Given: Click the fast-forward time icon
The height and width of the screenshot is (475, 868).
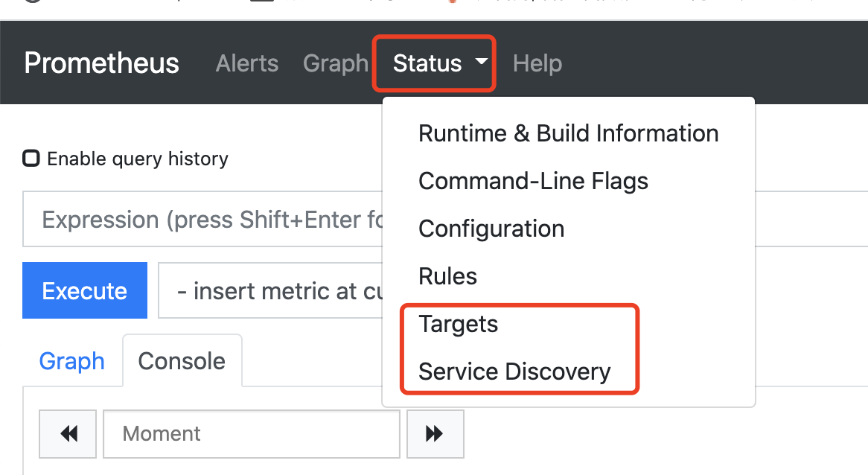Looking at the screenshot, I should pos(435,433).
